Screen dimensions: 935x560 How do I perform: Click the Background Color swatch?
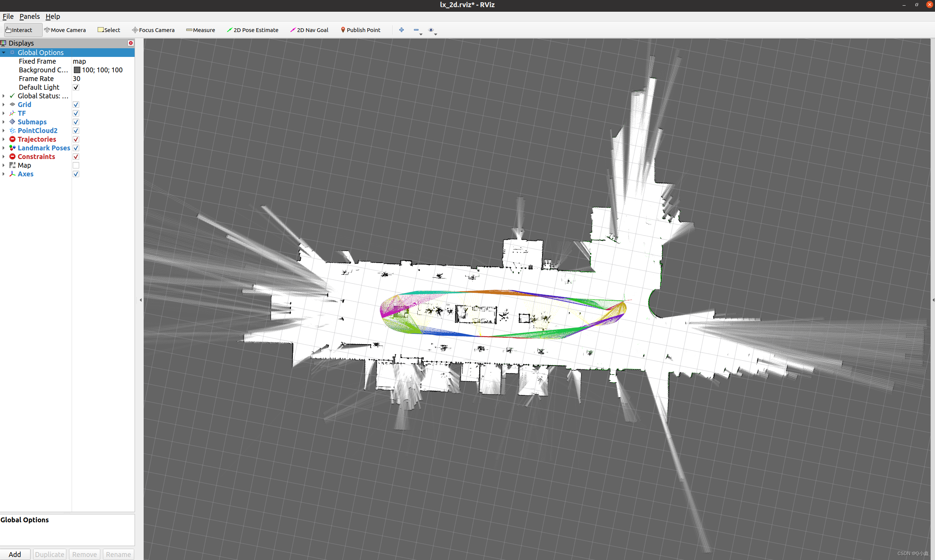point(77,70)
